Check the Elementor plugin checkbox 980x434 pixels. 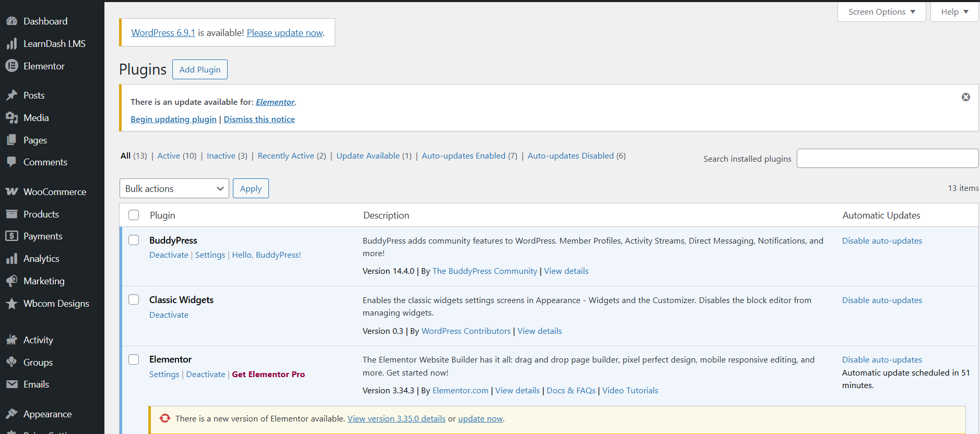(x=134, y=359)
